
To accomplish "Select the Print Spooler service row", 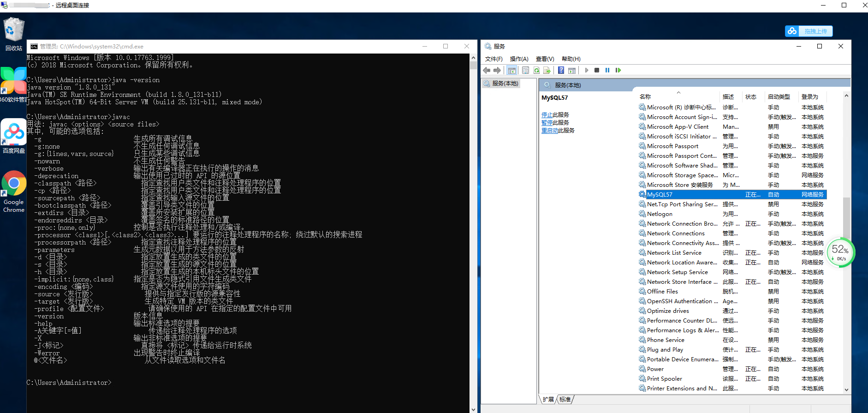I will pos(732,379).
